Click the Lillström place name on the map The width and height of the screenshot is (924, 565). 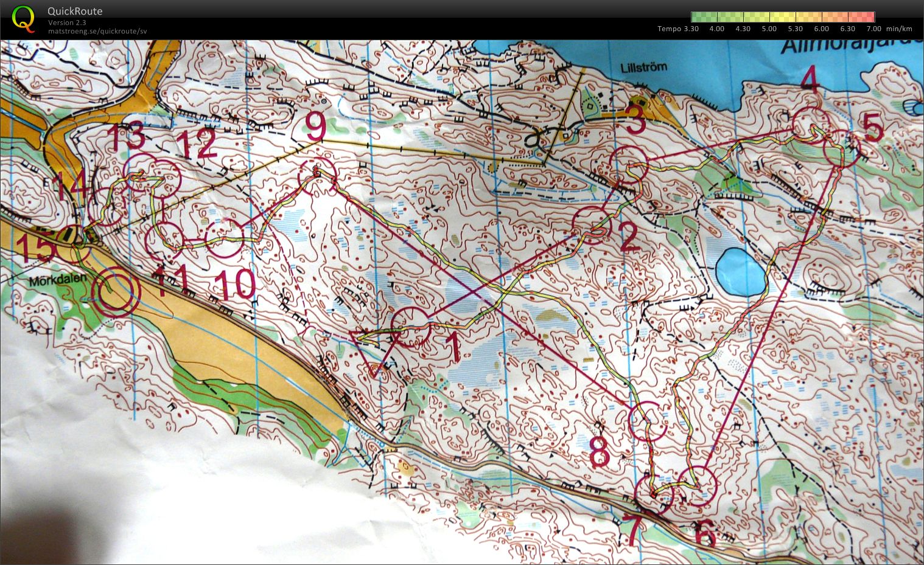[x=643, y=68]
